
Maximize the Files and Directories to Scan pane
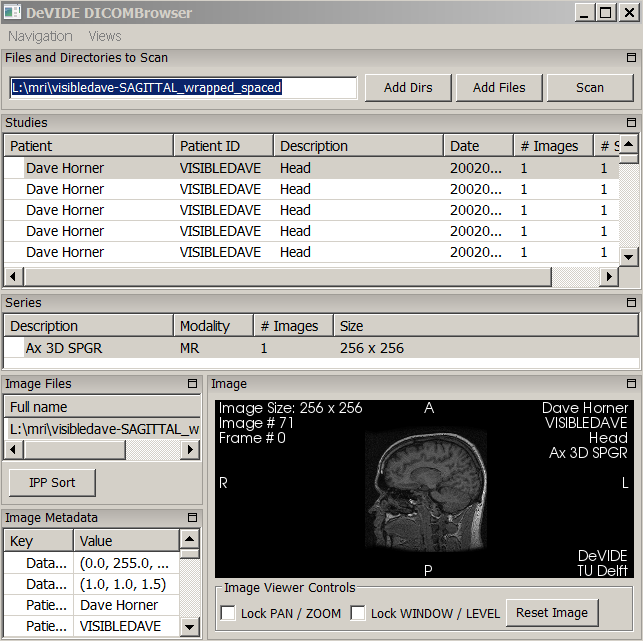click(631, 57)
